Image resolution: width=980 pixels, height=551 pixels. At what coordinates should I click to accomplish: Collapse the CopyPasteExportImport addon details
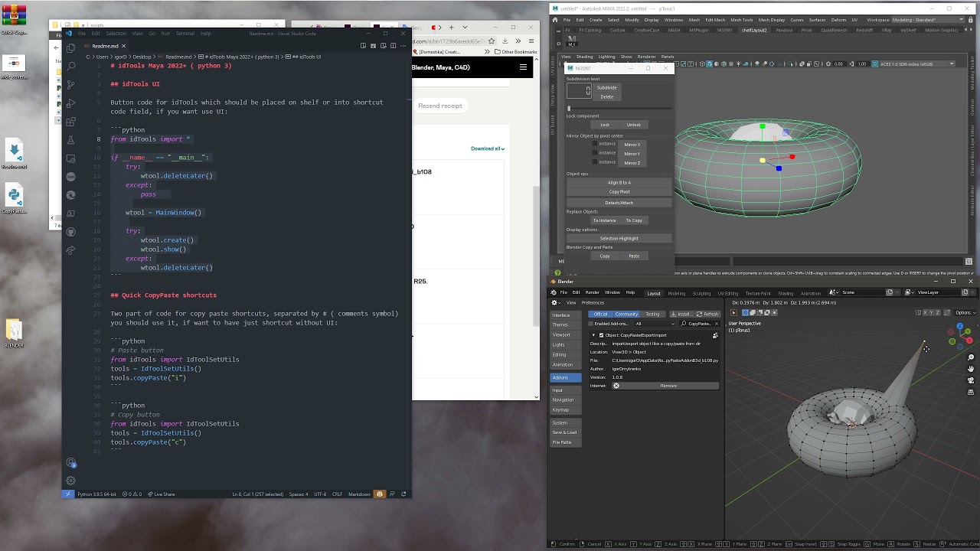593,335
